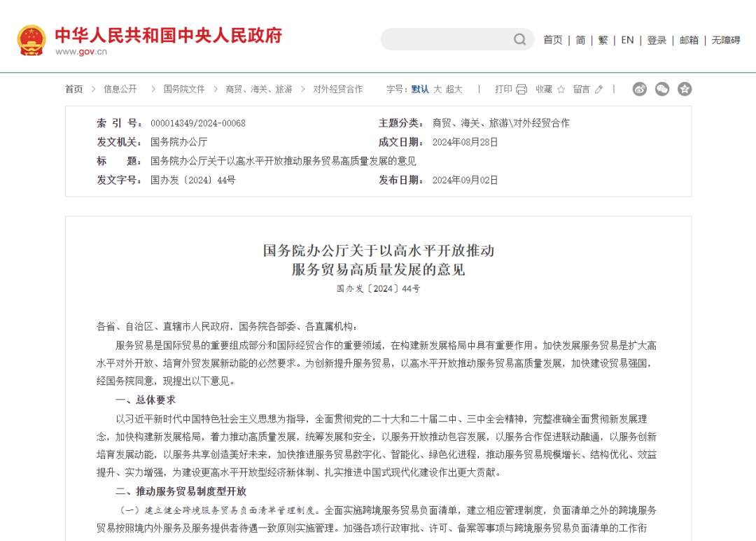This screenshot has height=541, width=756.
Task: Switch to traditional Chinese with 繁
Action: coord(603,40)
